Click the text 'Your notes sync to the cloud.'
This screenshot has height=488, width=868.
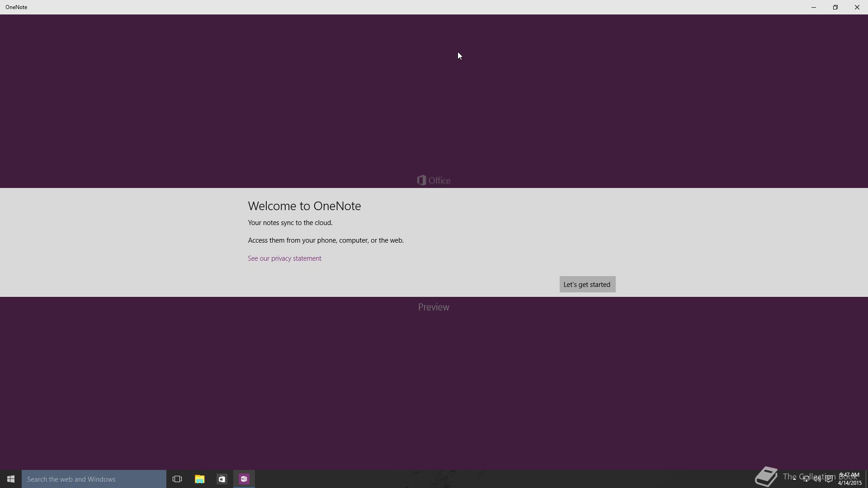[x=290, y=223]
